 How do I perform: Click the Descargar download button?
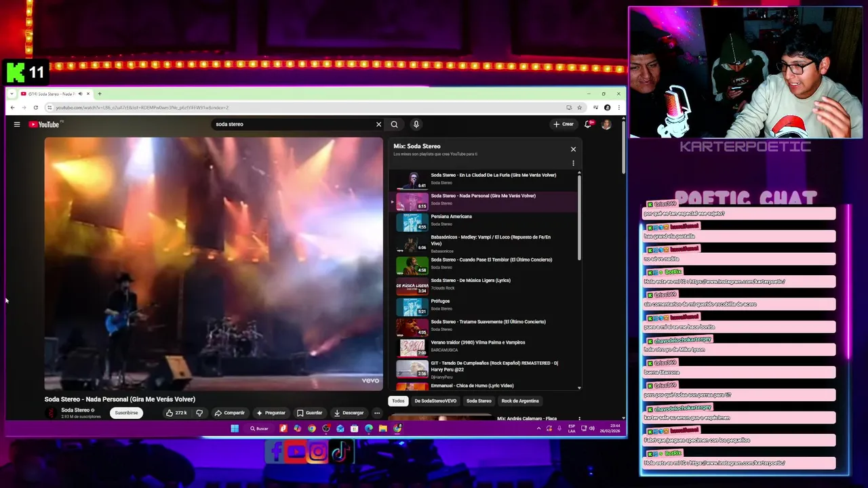click(349, 413)
